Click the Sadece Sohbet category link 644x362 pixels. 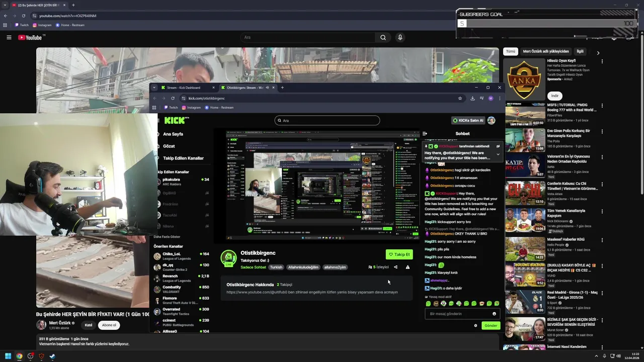pos(253,267)
